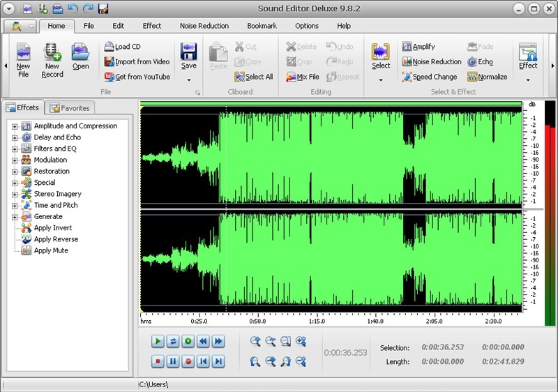Click the red Stop button

[158, 361]
